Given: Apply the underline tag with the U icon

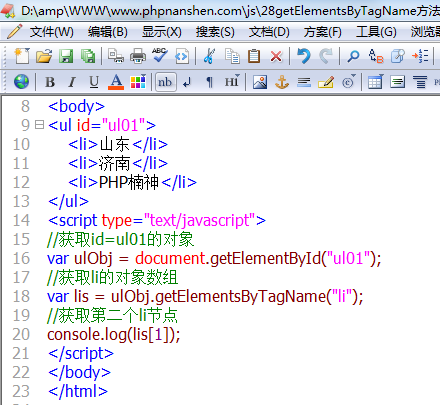Looking at the screenshot, I should pyautogui.click(x=94, y=82).
